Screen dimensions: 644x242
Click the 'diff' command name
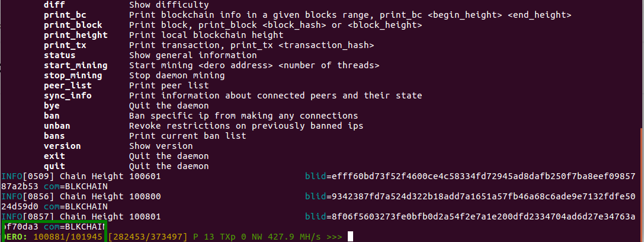click(55, 5)
